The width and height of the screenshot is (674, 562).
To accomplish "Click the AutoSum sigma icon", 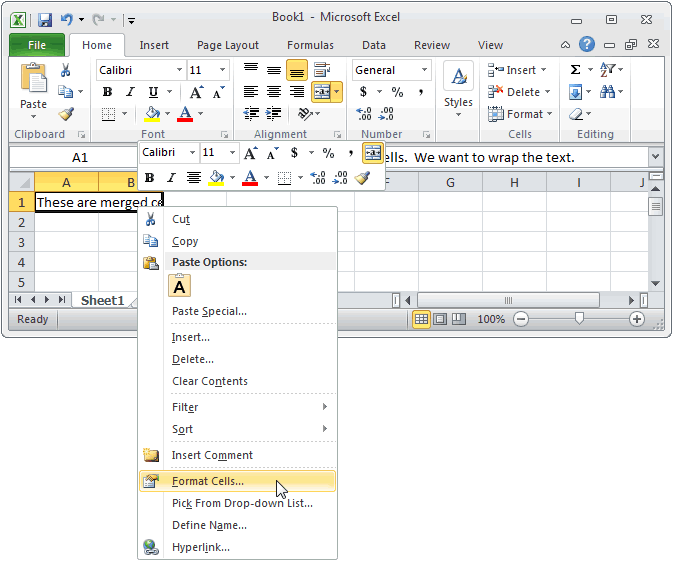I will pyautogui.click(x=576, y=69).
